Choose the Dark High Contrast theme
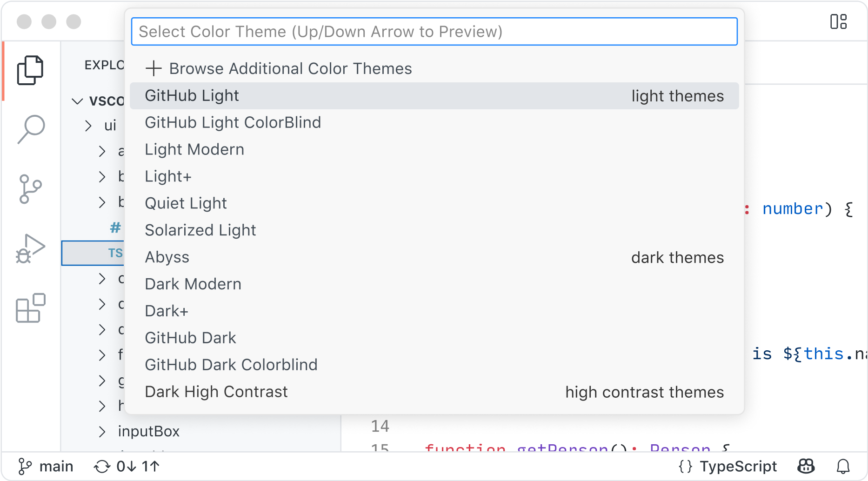 pos(216,392)
